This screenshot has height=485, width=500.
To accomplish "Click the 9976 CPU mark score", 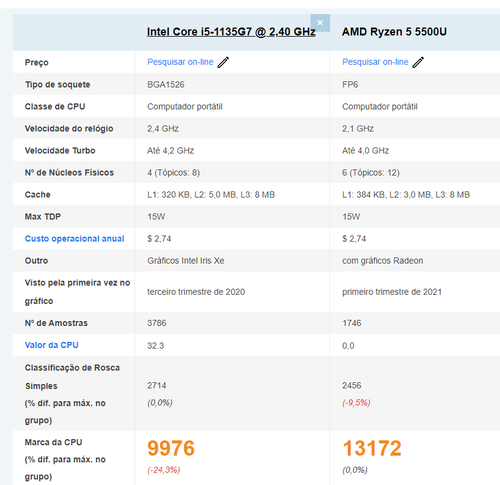I will [x=171, y=448].
